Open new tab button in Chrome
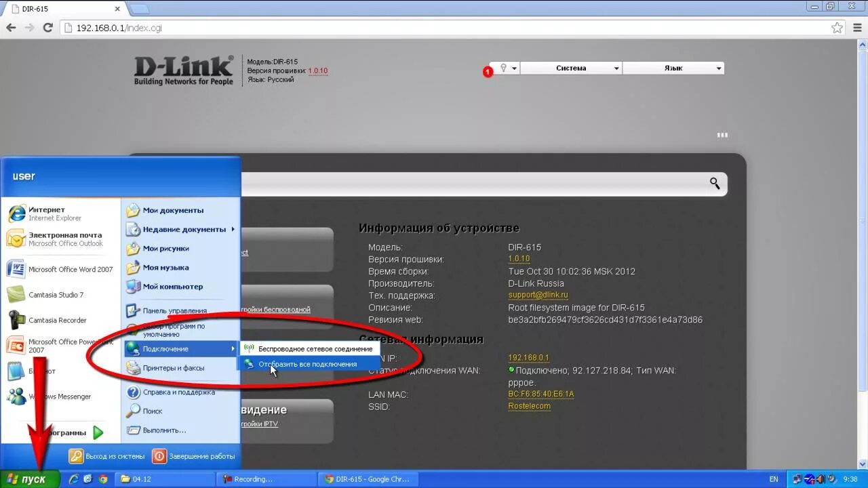868x488 pixels. pyautogui.click(x=139, y=9)
